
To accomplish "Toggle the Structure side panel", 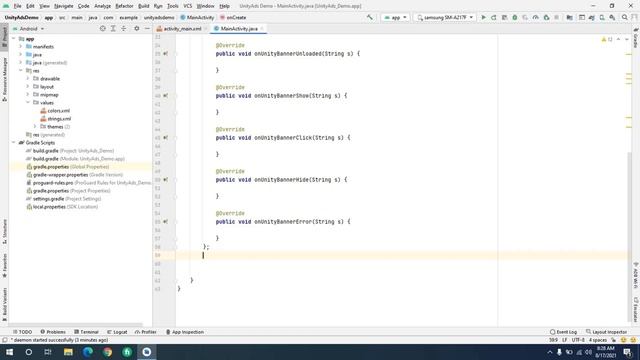I will click(x=4, y=231).
